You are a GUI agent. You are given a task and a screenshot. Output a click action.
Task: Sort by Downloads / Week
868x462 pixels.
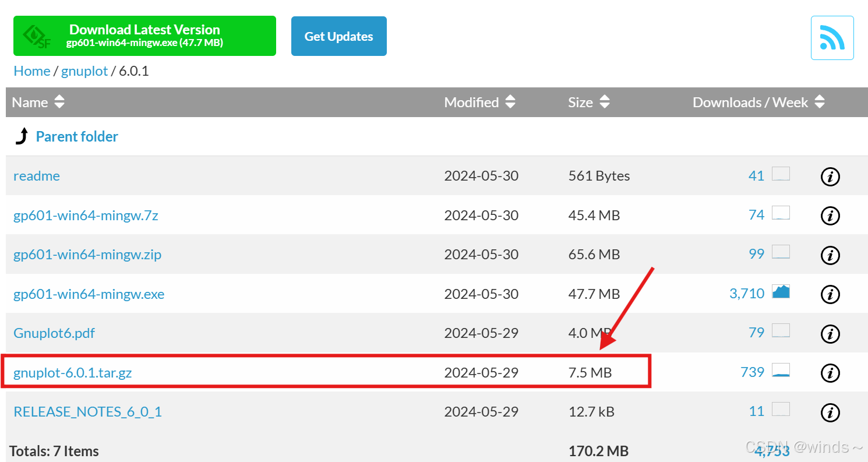[x=759, y=103]
